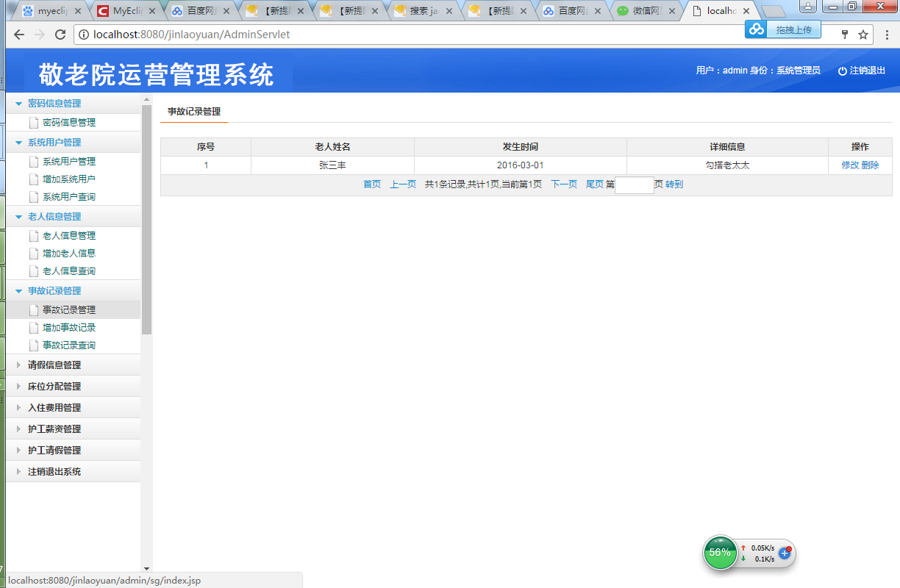Image resolution: width=900 pixels, height=588 pixels.
Task: Click the page icon beside 密码信息管理 item
Action: 33,123
